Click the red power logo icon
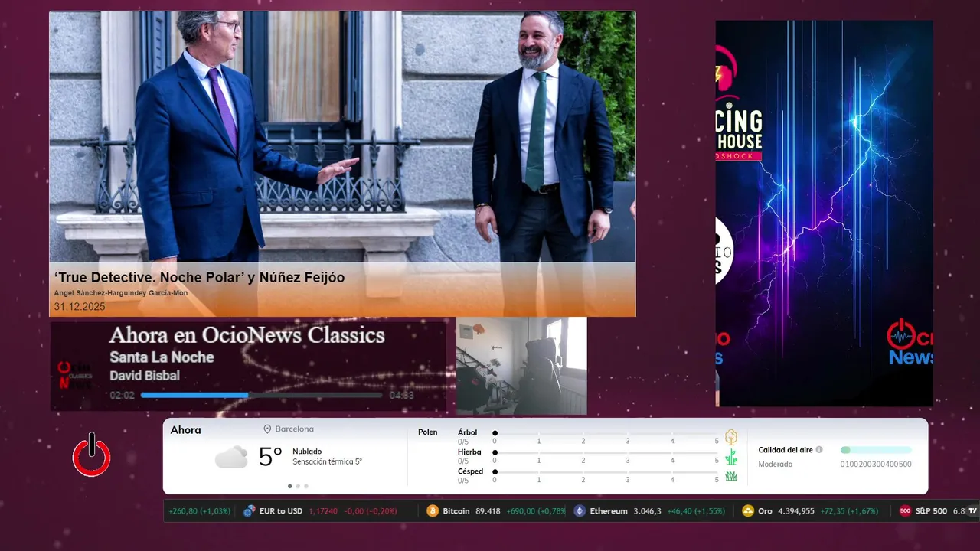 click(x=92, y=455)
